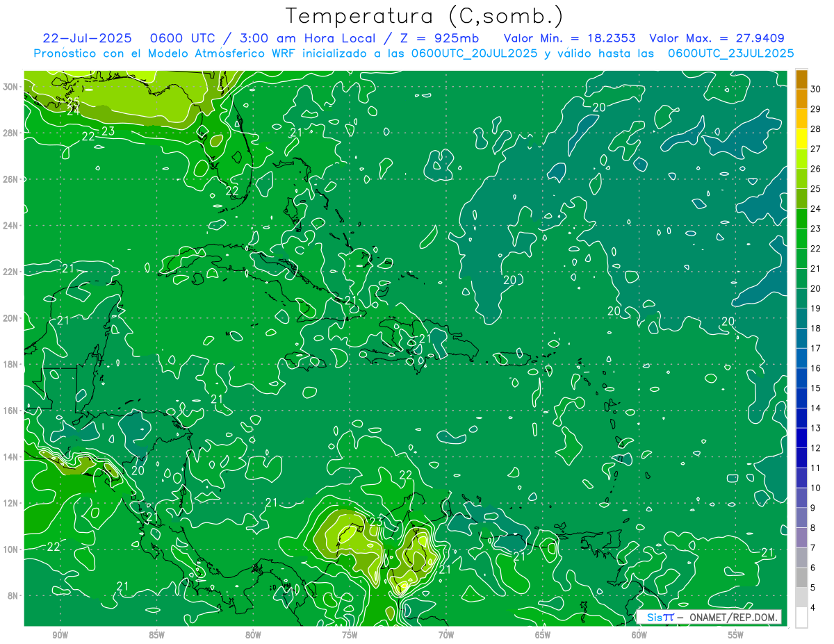Click color scale label '12'
Viewport: 834px width, 644px height.
point(816,448)
